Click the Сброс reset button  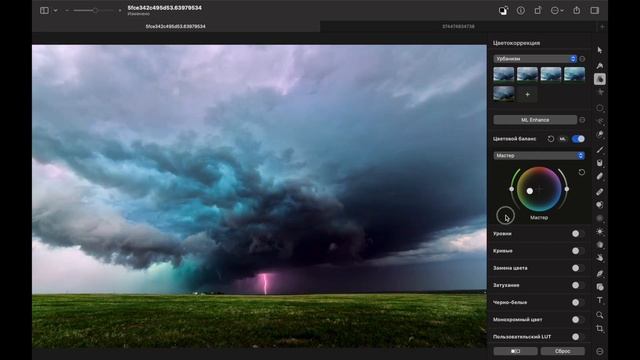[562, 351]
